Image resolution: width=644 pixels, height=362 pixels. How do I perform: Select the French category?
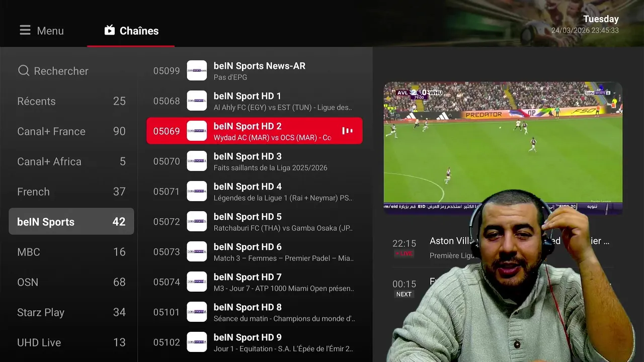pos(71,192)
